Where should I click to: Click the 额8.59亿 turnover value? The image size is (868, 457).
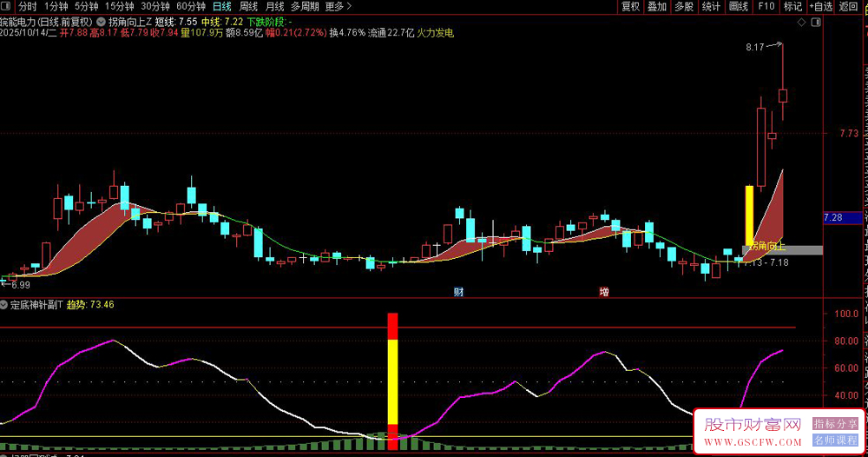(244, 33)
